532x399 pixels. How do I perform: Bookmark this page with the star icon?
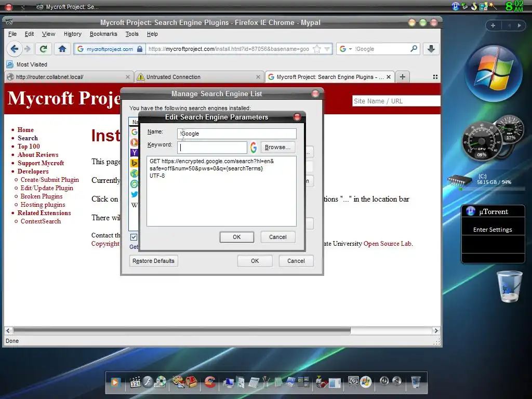(x=316, y=49)
